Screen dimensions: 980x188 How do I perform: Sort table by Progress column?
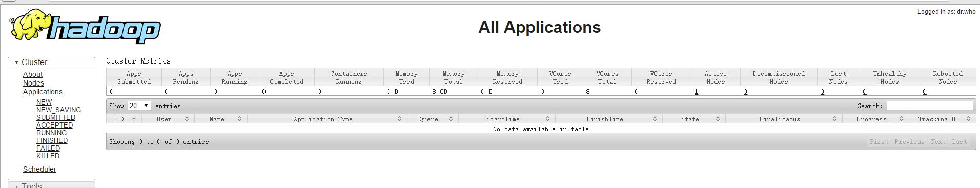pyautogui.click(x=876, y=119)
